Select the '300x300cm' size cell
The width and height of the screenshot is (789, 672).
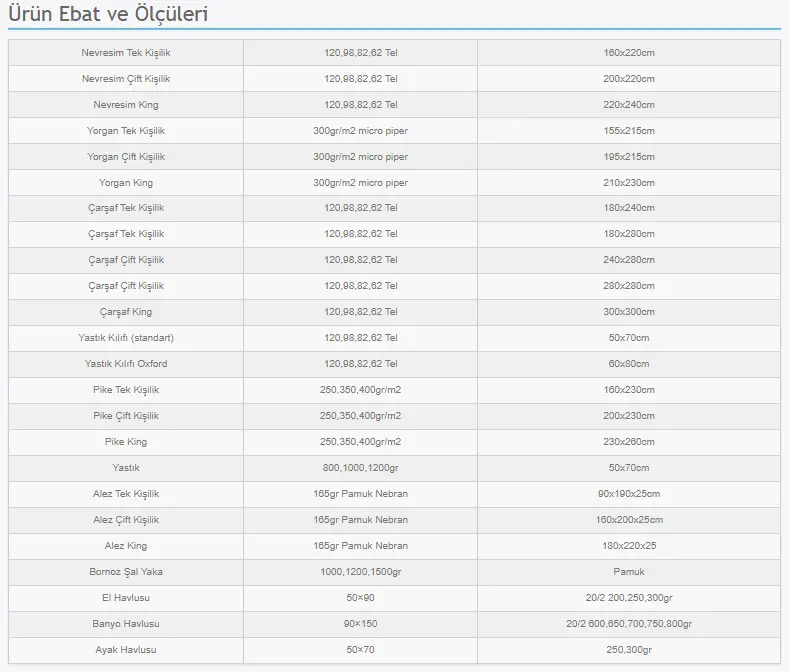point(628,312)
